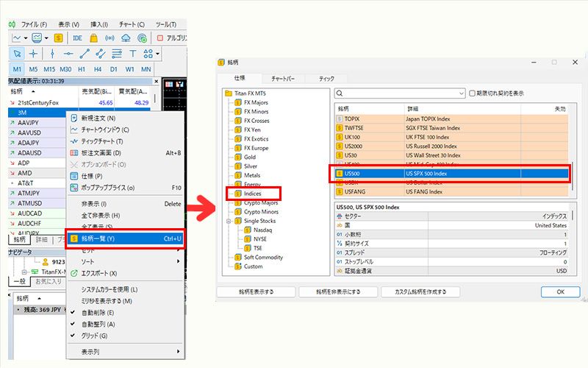Open the VPS cloud hosting icon
The width and height of the screenshot is (588, 368).
point(126,38)
